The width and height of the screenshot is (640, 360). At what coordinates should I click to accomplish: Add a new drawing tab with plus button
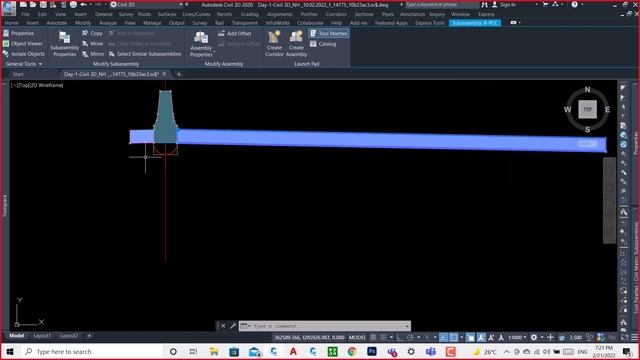point(178,74)
